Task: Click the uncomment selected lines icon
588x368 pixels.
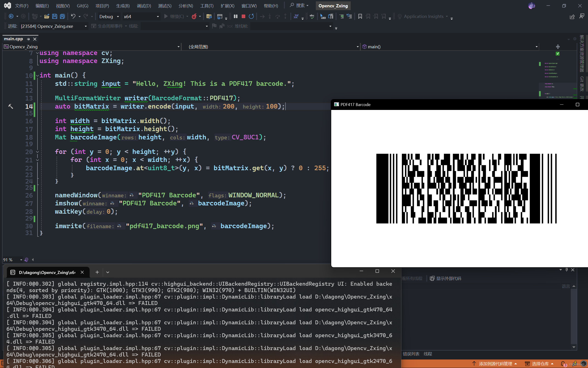Action: pyautogui.click(x=349, y=16)
